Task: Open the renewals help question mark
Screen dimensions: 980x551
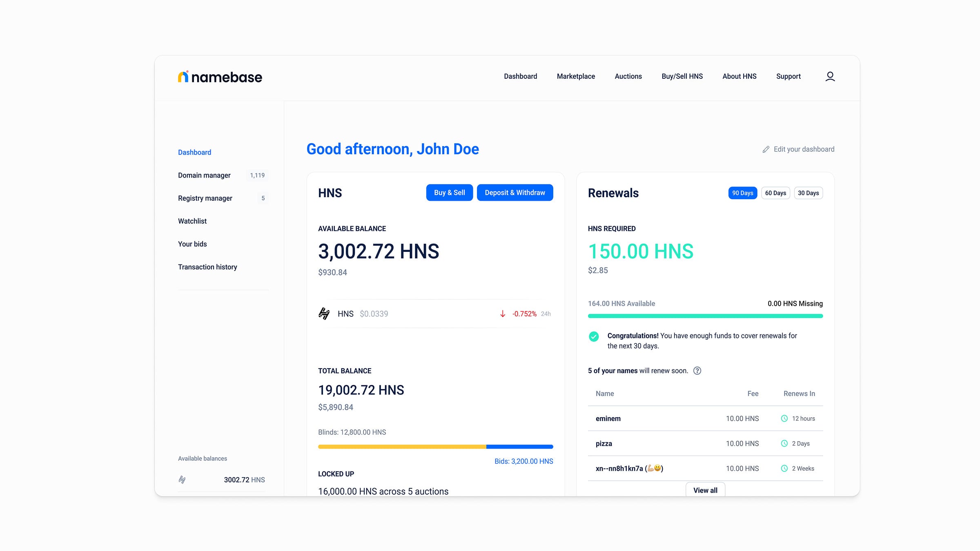Action: coord(697,371)
